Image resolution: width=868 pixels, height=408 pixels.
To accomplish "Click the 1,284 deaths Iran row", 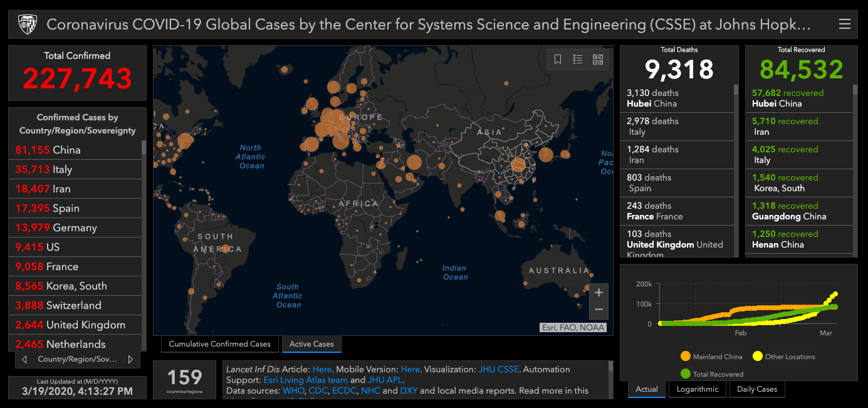I will (677, 155).
